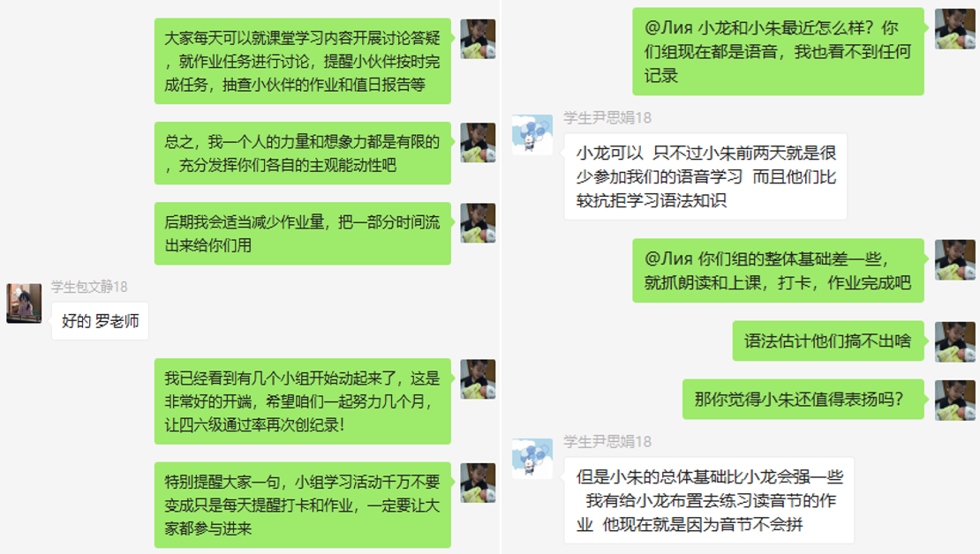The width and height of the screenshot is (980, 554).
Task: Open profile avatar of 学生包文静18
Action: pyautogui.click(x=24, y=303)
